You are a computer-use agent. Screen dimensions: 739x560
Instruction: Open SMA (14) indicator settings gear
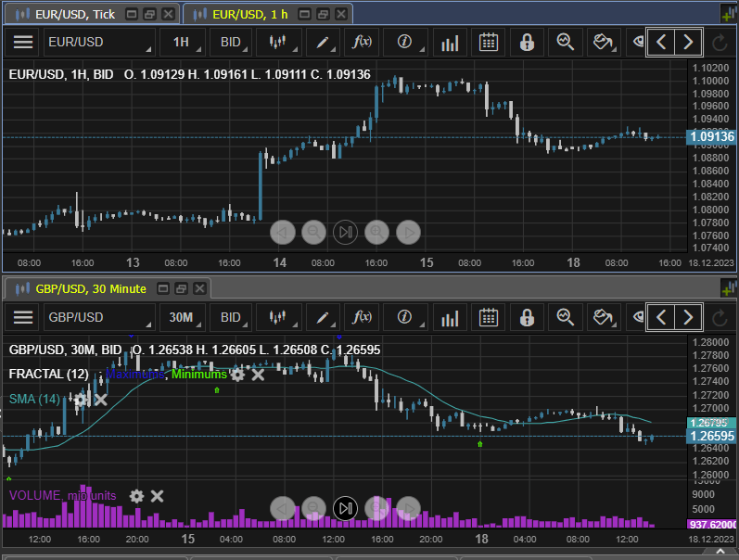81,400
